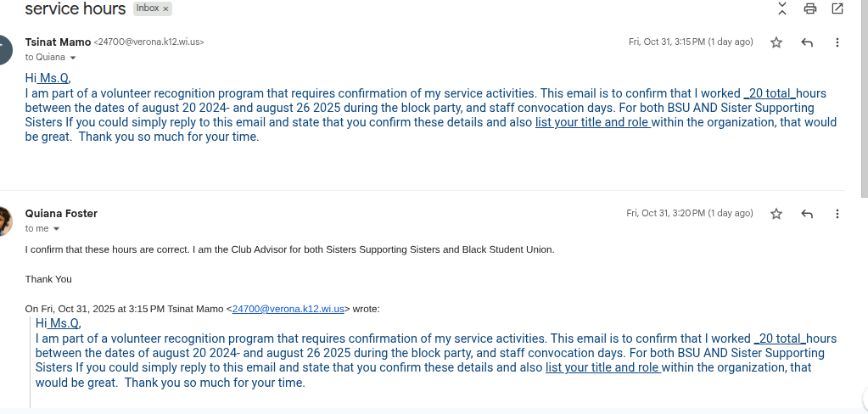The width and height of the screenshot is (868, 414).
Task: Click the "service hours" subject heading
Action: click(75, 9)
